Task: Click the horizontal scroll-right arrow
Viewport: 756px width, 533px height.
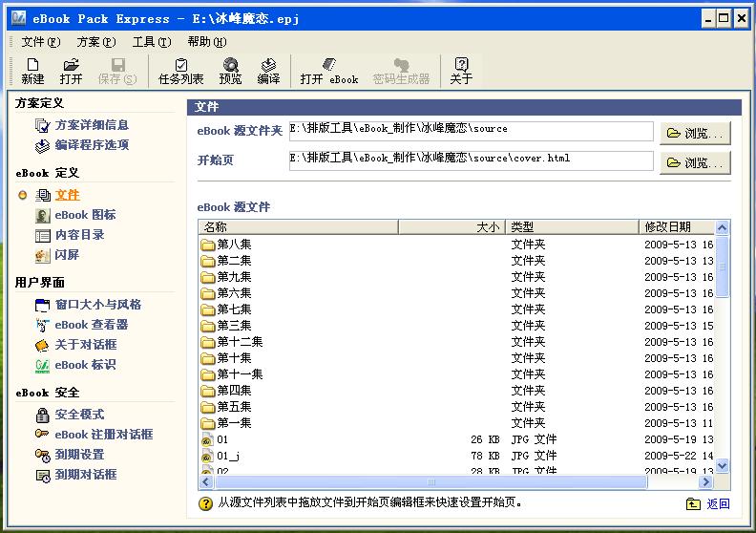Action: (706, 481)
